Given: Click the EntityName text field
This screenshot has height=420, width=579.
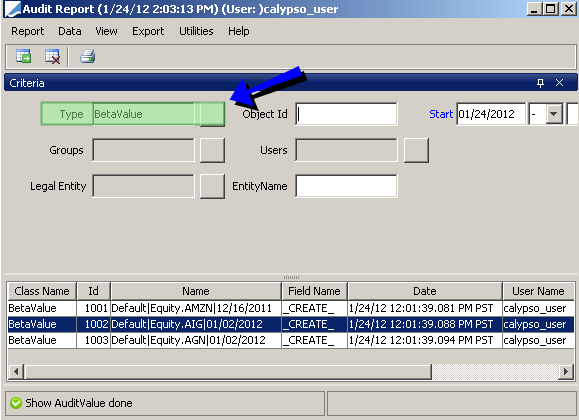Looking at the screenshot, I should (x=346, y=186).
